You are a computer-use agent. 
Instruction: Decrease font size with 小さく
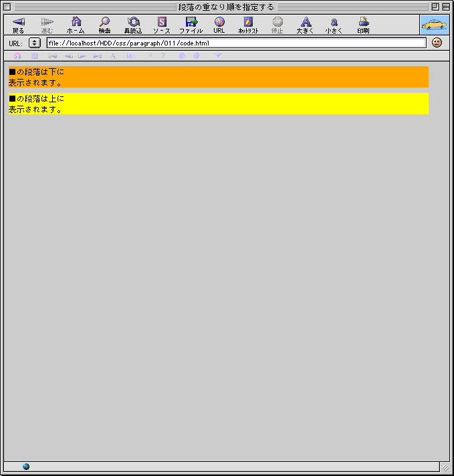coord(334,25)
